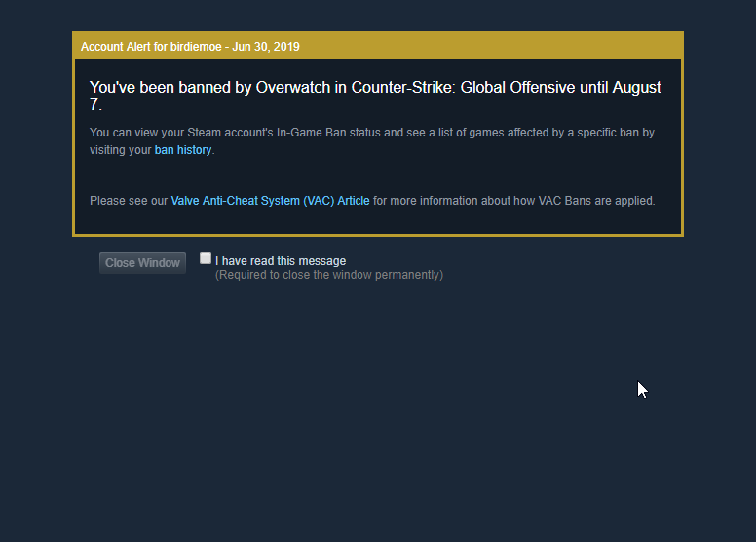
Task: Click the 'until August' text in the headline
Action: (620, 88)
